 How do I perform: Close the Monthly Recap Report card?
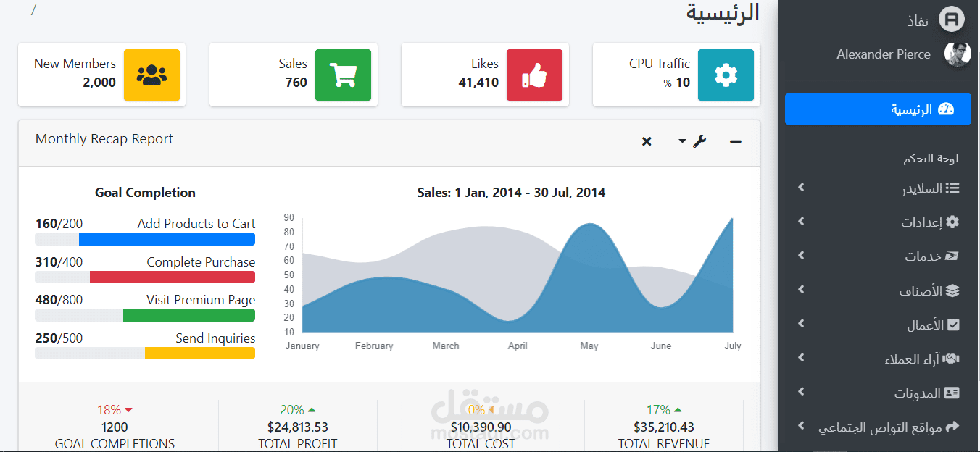pos(647,142)
